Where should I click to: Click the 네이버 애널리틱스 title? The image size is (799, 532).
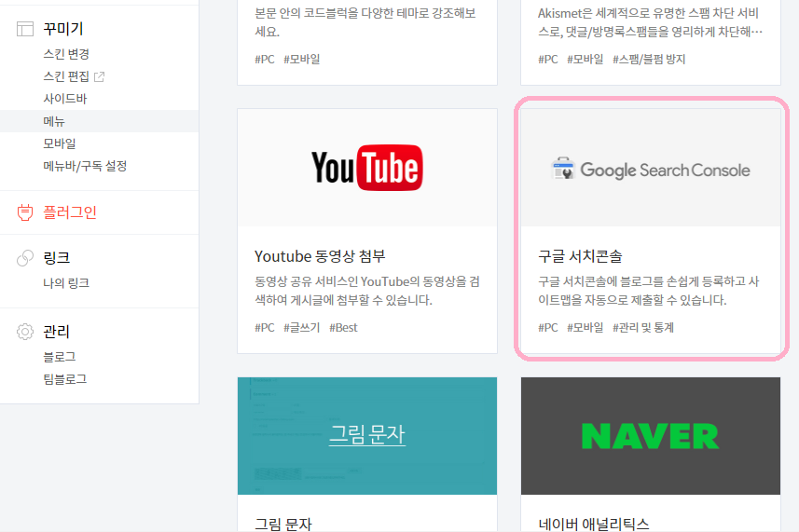(594, 524)
